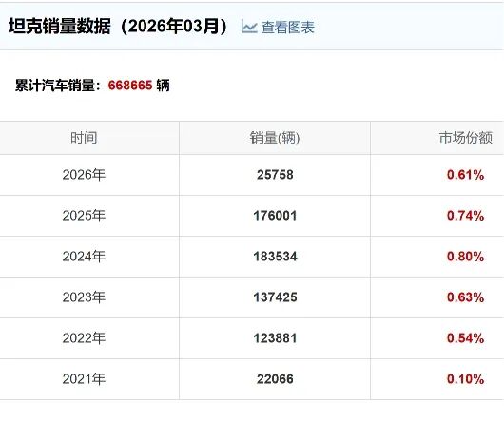Click the sales value 176001
The height and width of the screenshot is (422, 504).
click(275, 216)
